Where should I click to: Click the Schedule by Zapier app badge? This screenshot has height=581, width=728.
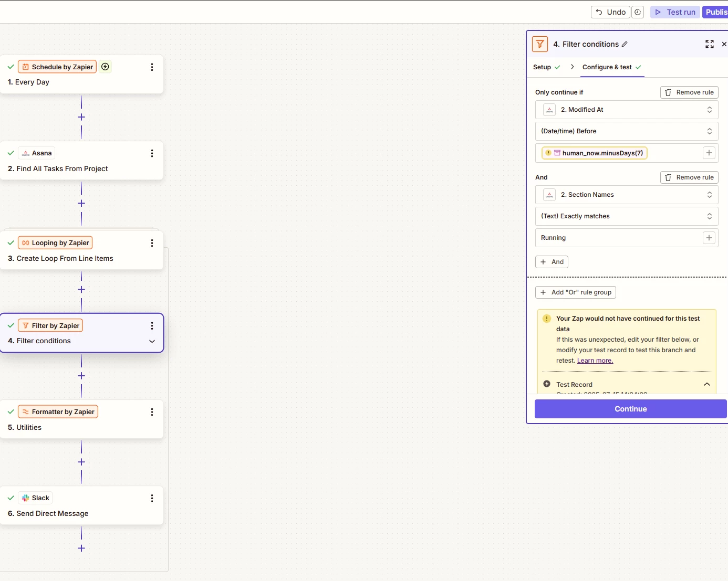click(x=57, y=67)
